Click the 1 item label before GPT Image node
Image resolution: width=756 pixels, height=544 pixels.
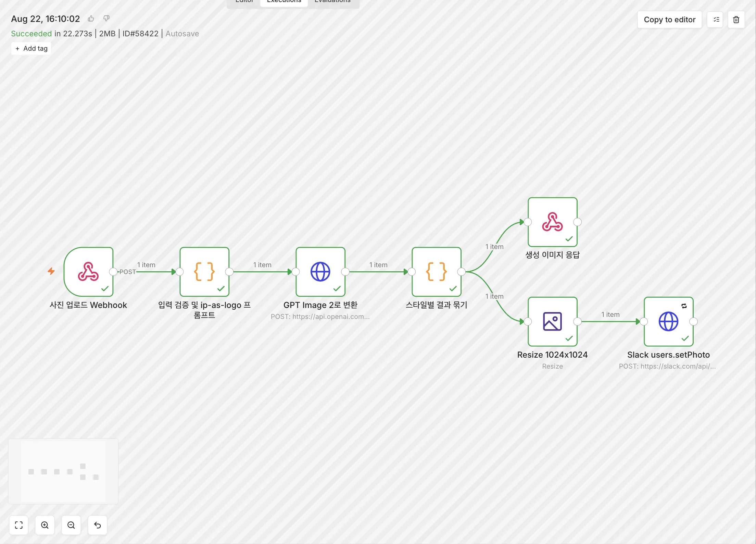point(262,265)
